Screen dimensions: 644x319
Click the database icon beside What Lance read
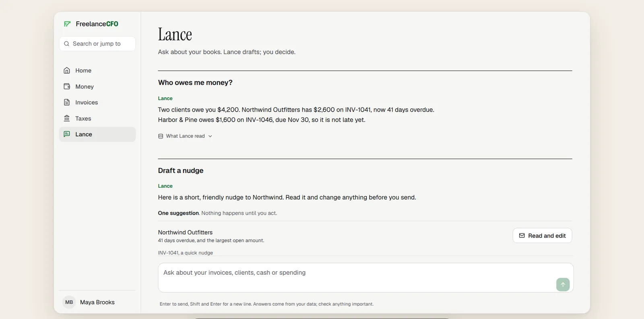click(x=161, y=136)
